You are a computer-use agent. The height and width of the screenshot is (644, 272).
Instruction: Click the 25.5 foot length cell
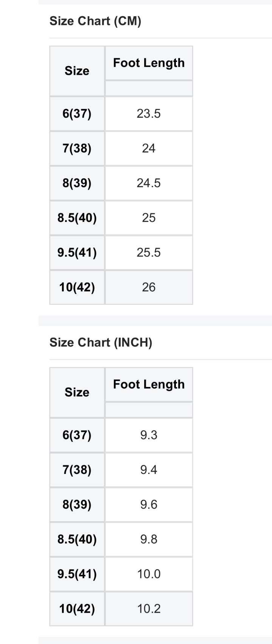149,252
